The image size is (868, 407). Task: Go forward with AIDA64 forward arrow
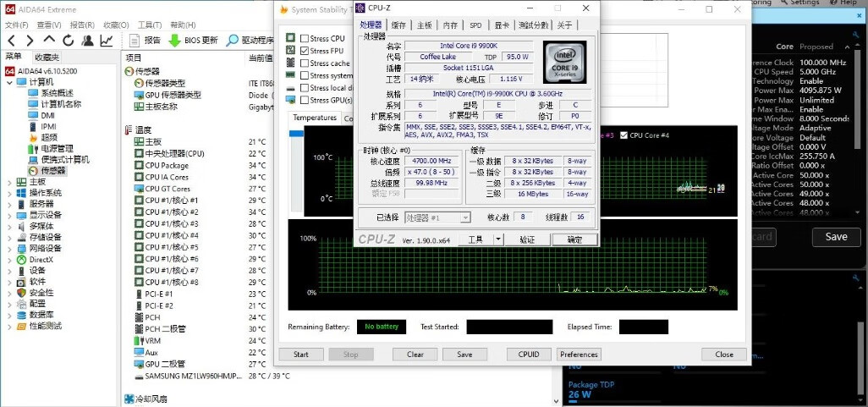(30, 41)
